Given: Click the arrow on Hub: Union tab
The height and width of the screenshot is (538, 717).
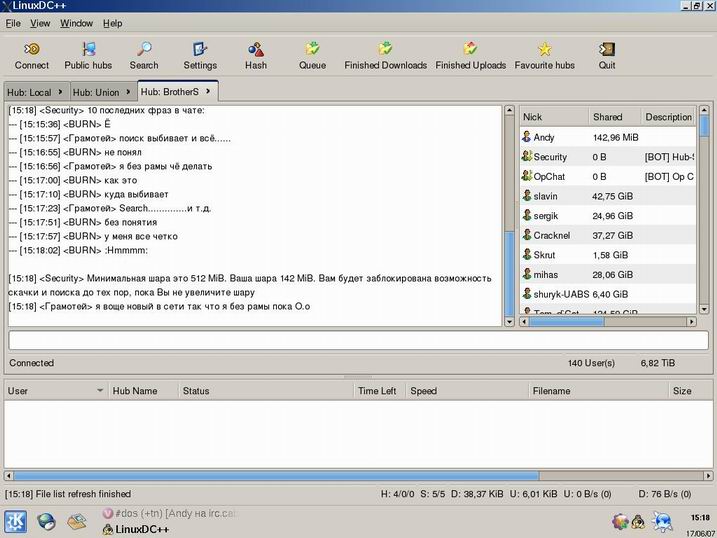Looking at the screenshot, I should [x=129, y=92].
